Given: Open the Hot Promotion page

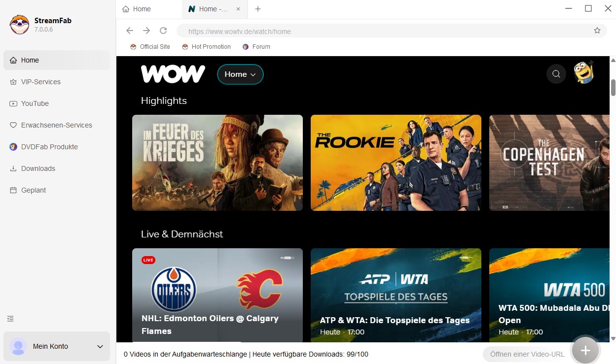Looking at the screenshot, I should [206, 46].
